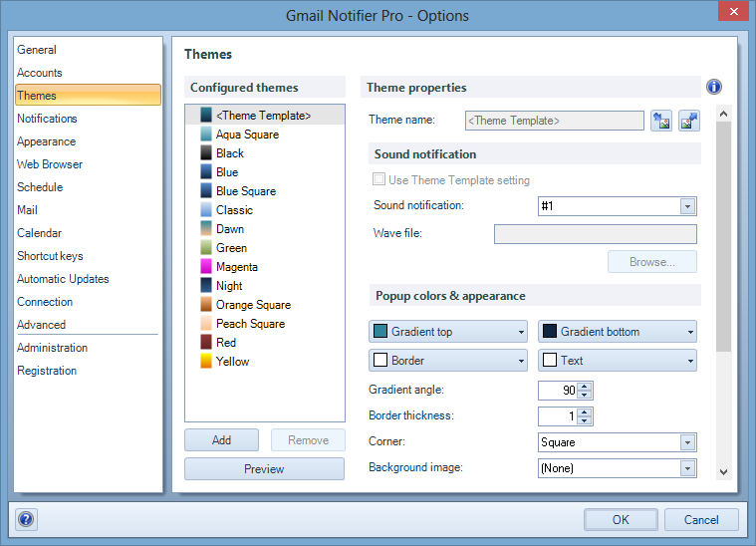
Task: Click the help question mark icon
Action: click(x=26, y=519)
